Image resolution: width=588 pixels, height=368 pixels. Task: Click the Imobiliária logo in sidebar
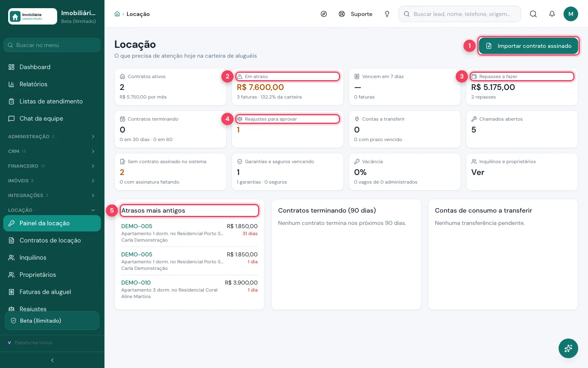pyautogui.click(x=33, y=16)
